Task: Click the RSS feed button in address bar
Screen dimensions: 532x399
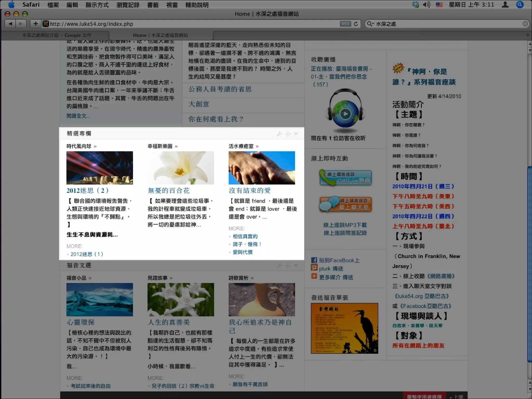Action: 345,24
